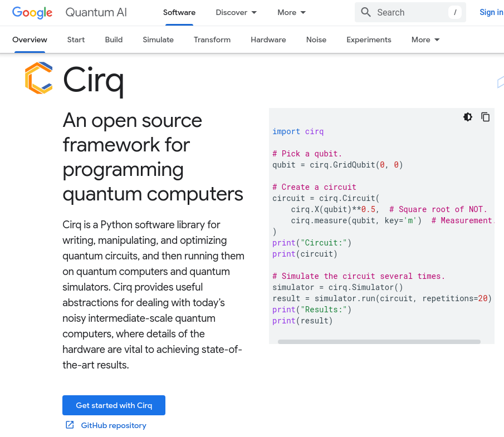Click the Google logo

click(32, 13)
